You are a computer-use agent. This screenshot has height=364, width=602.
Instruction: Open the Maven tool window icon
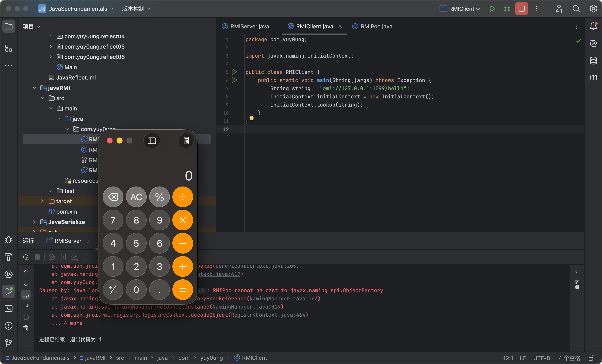[593, 78]
